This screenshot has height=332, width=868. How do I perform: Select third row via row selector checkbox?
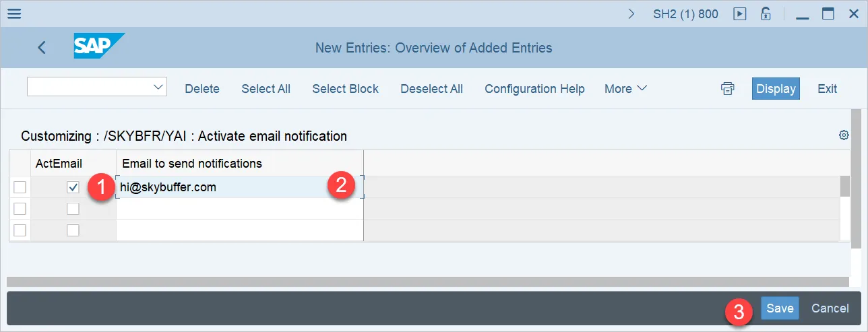tap(20, 230)
